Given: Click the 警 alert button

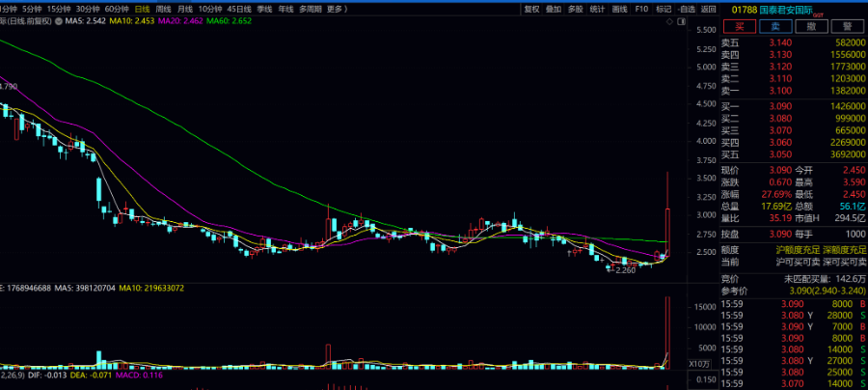Looking at the screenshot, I should pyautogui.click(x=848, y=26).
